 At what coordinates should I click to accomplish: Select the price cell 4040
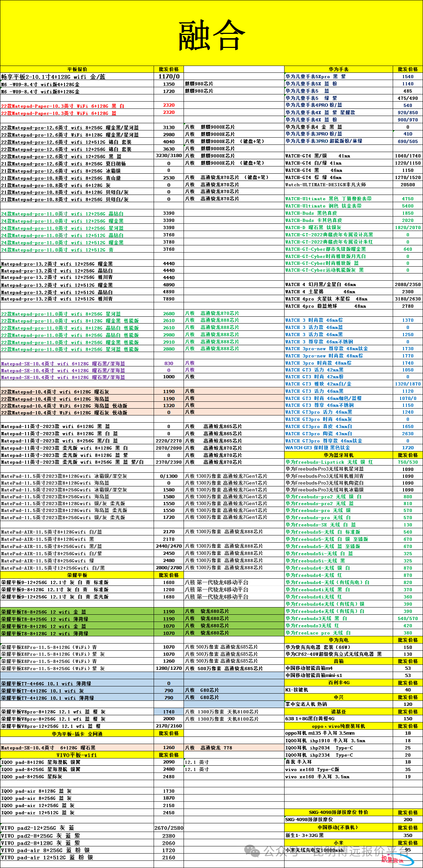[169, 142]
